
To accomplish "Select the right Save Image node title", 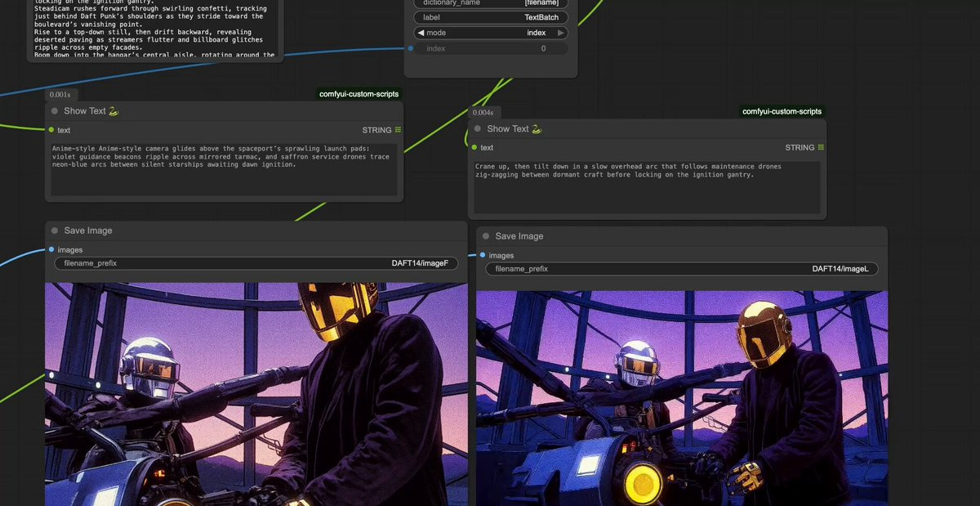I will pos(519,236).
